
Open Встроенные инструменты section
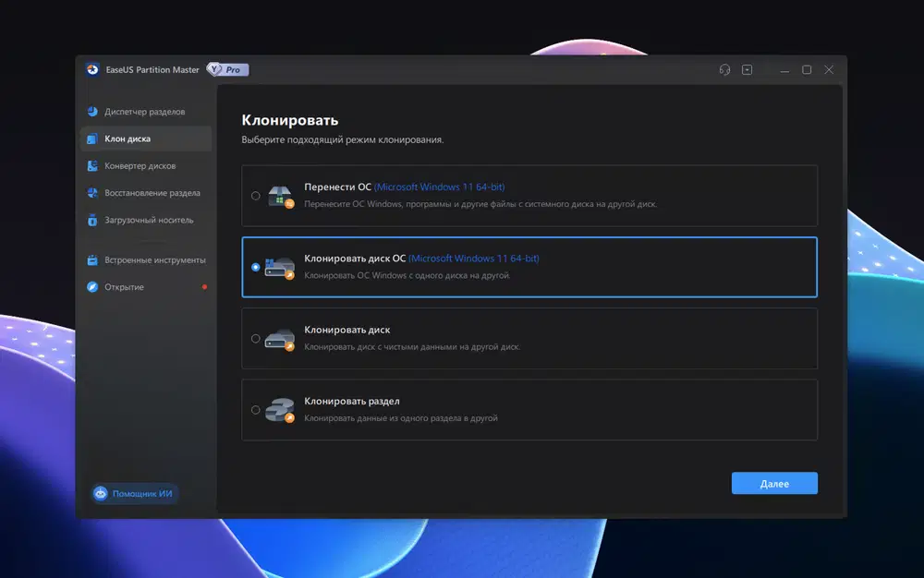tap(146, 259)
